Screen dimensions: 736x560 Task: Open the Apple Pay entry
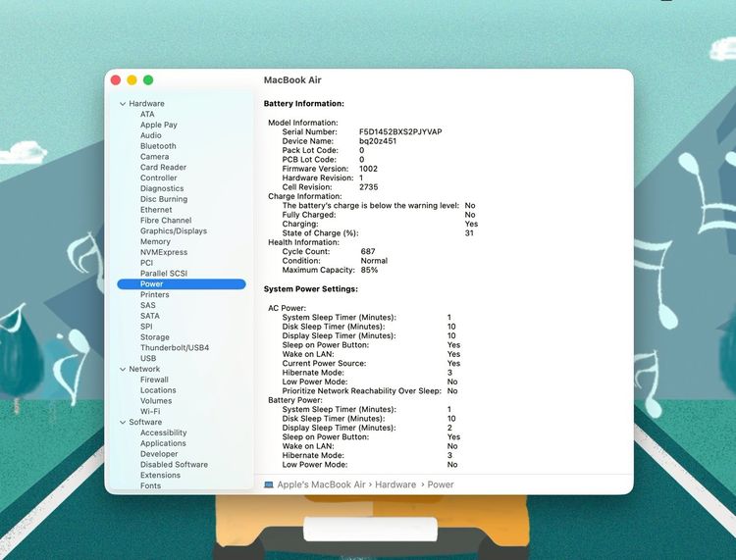coord(158,125)
